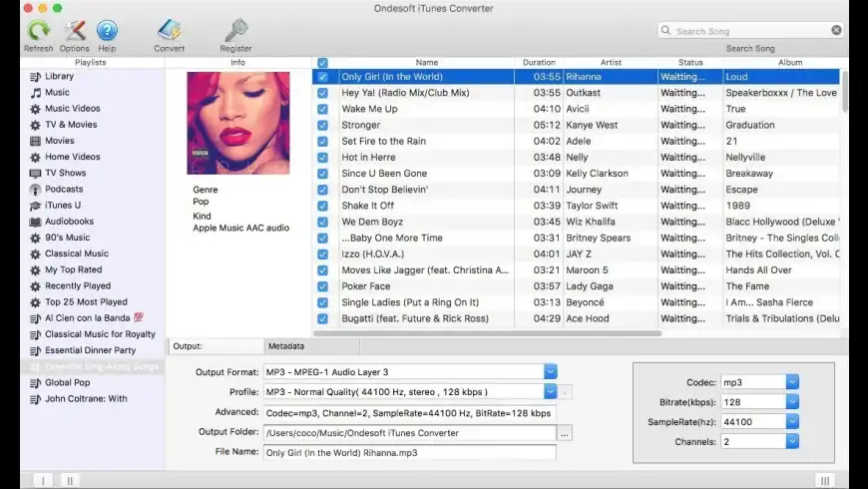Open the Options tools icon

click(74, 31)
